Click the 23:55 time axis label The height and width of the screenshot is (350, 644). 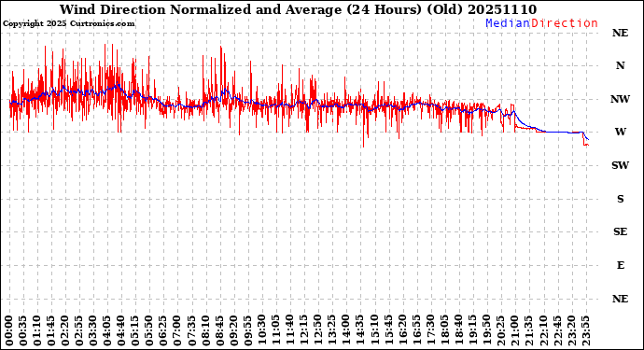coord(585,330)
